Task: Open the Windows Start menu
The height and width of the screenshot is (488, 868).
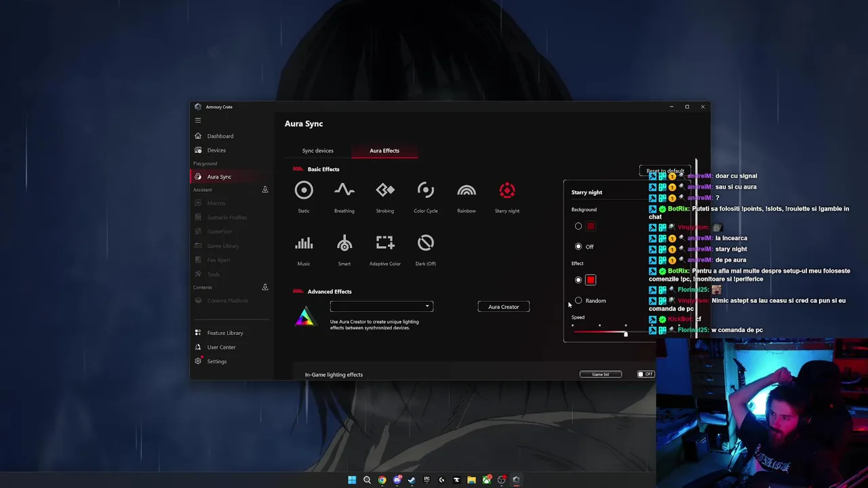Action: 352,480
